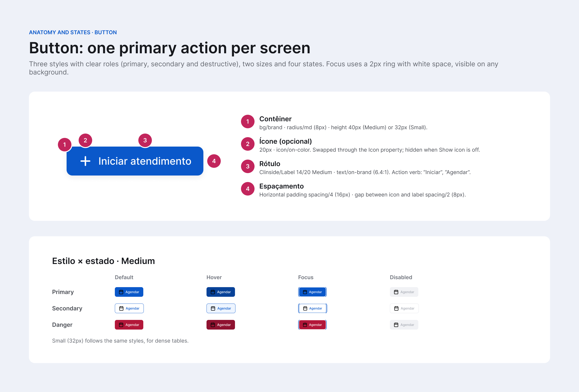Click the Primary row label
Viewport: 579px width, 392px height.
point(63,292)
